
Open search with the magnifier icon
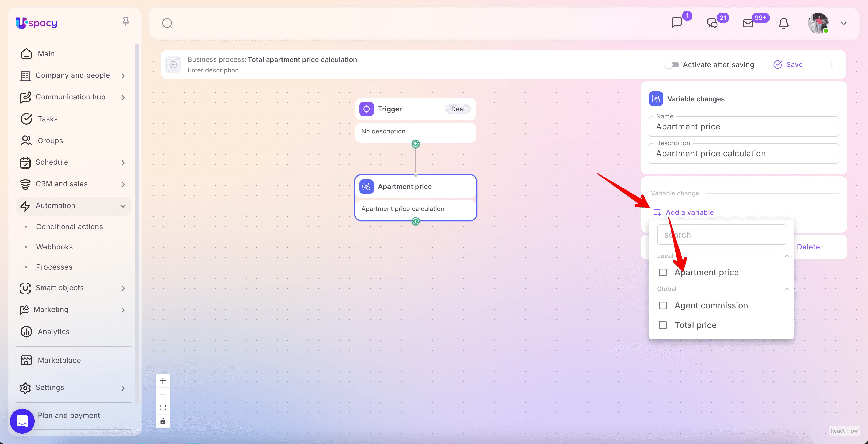coord(167,23)
